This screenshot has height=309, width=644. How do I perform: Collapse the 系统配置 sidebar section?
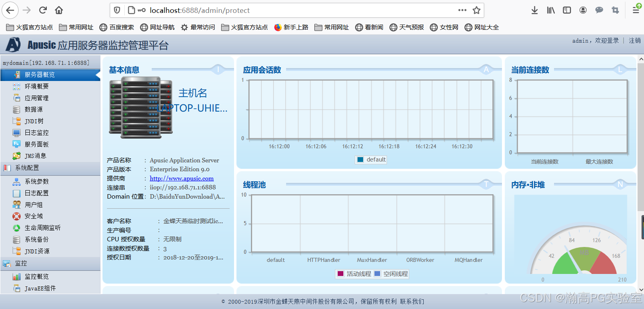pyautogui.click(x=50, y=168)
